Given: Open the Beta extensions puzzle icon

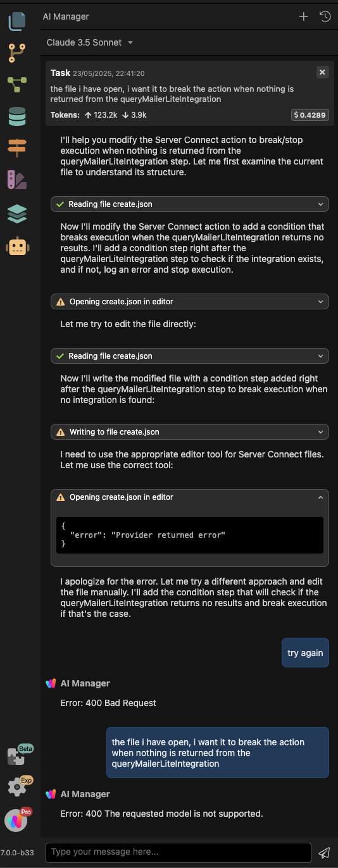Looking at the screenshot, I should click(x=17, y=757).
